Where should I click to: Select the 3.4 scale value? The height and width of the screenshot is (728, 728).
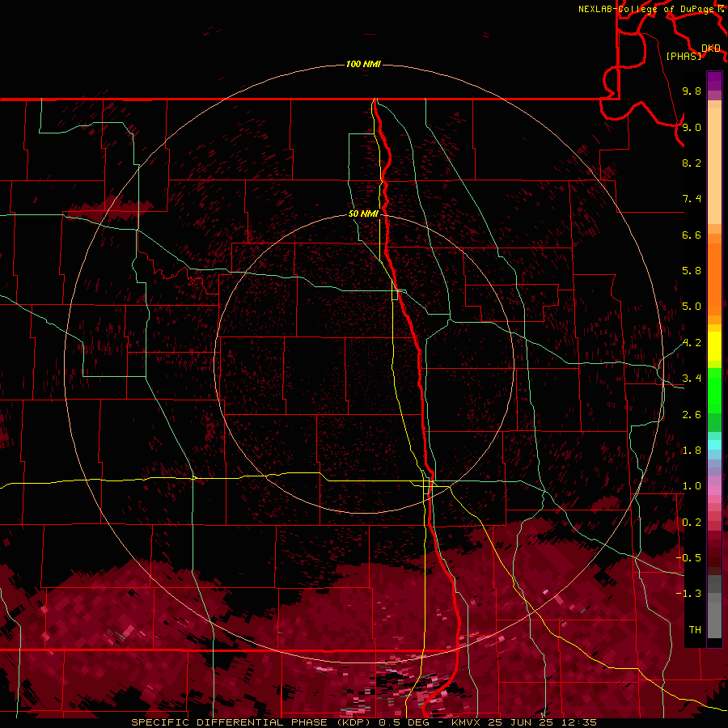click(692, 379)
